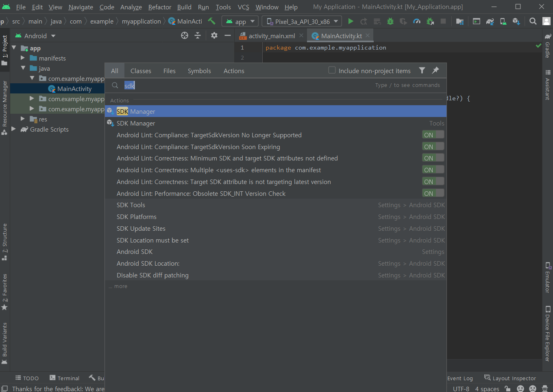The image size is (553, 392).
Task: Switch to the Classes tab in search popup
Action: pos(141,71)
